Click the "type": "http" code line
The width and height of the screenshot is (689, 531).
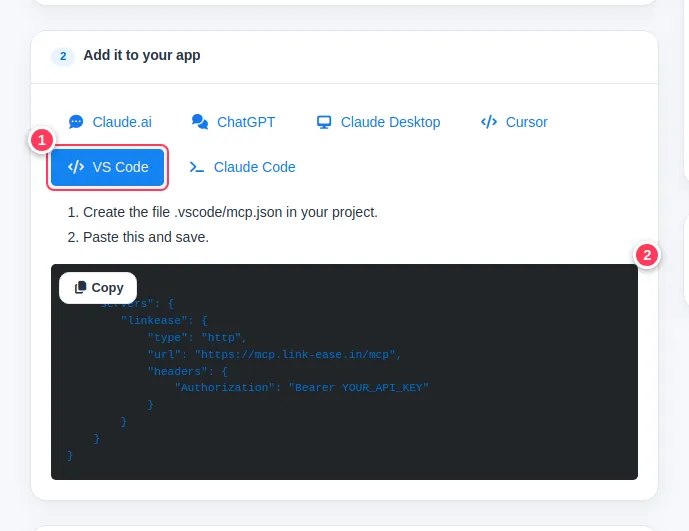197,338
